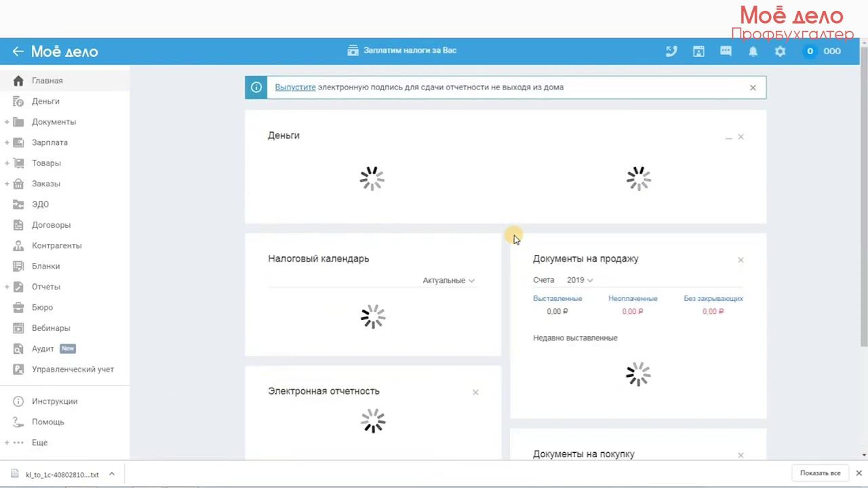Click the Бюро briefcase sidebar icon
868x488 pixels.
click(x=18, y=308)
